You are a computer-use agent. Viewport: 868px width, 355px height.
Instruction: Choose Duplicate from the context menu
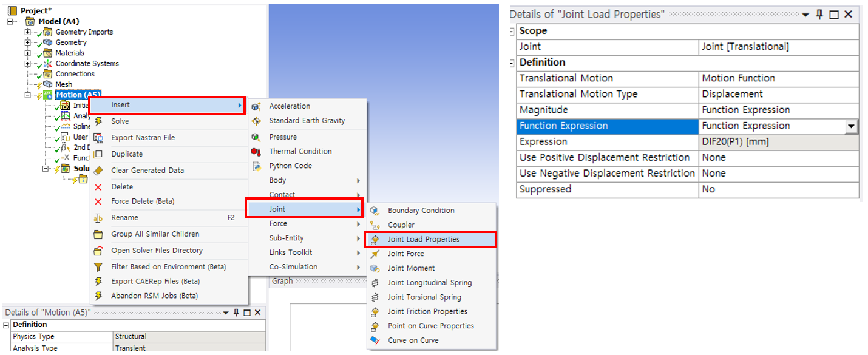point(127,154)
